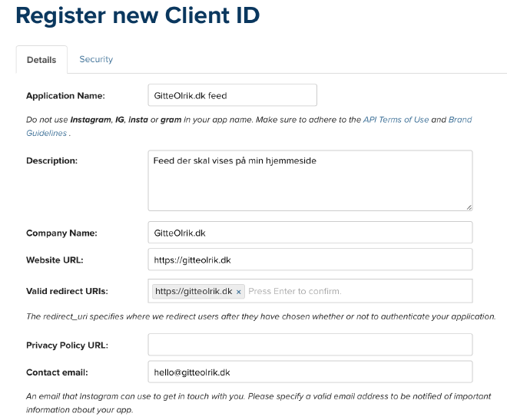
Task: Focus the Application Name input field
Action: [232, 95]
